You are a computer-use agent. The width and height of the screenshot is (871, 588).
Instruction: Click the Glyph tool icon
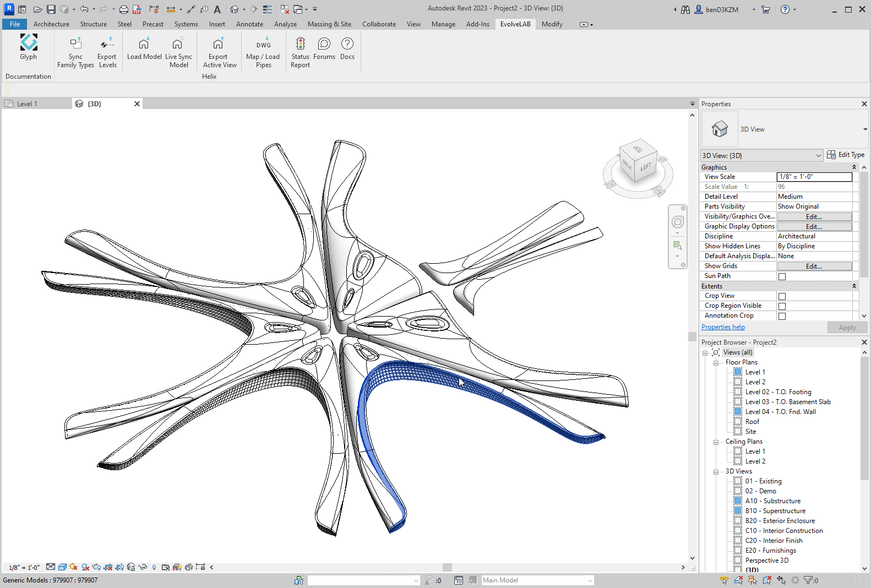click(29, 43)
